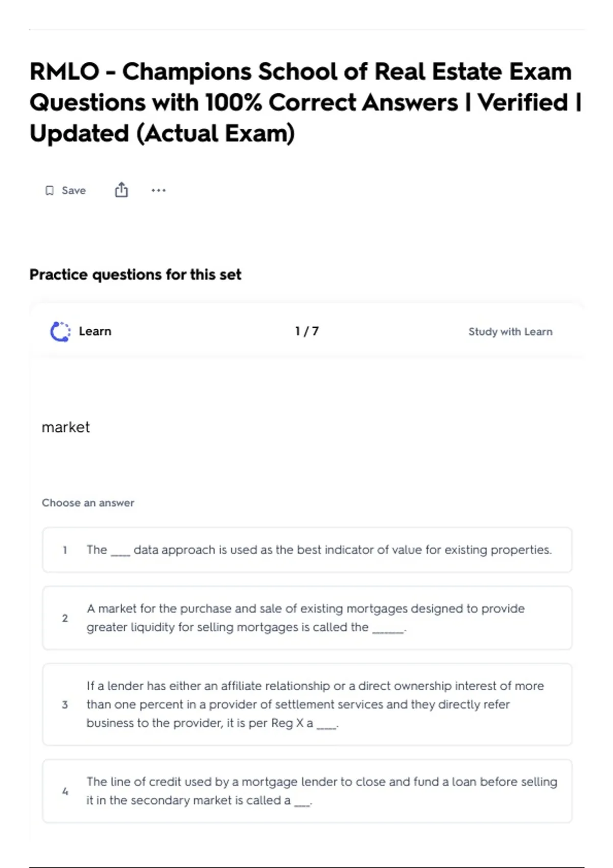613x868 pixels.
Task: Click the number 1 answer marker
Action: 65,550
